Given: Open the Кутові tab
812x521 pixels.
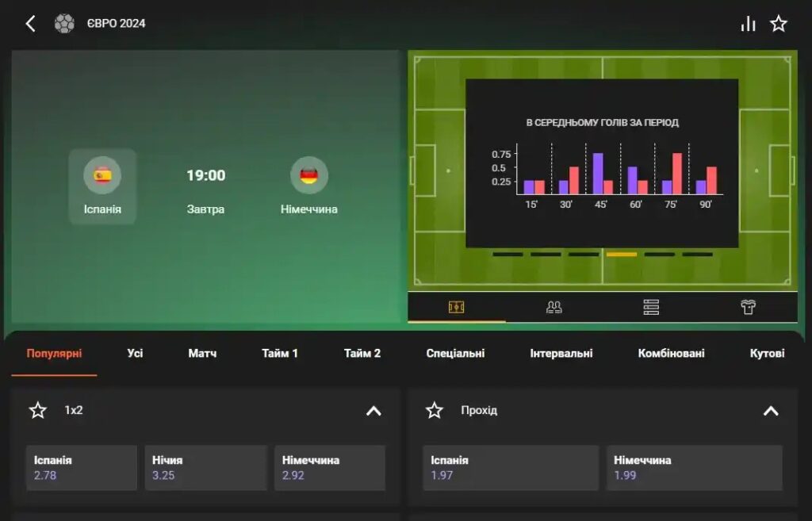Looking at the screenshot, I should point(767,353).
